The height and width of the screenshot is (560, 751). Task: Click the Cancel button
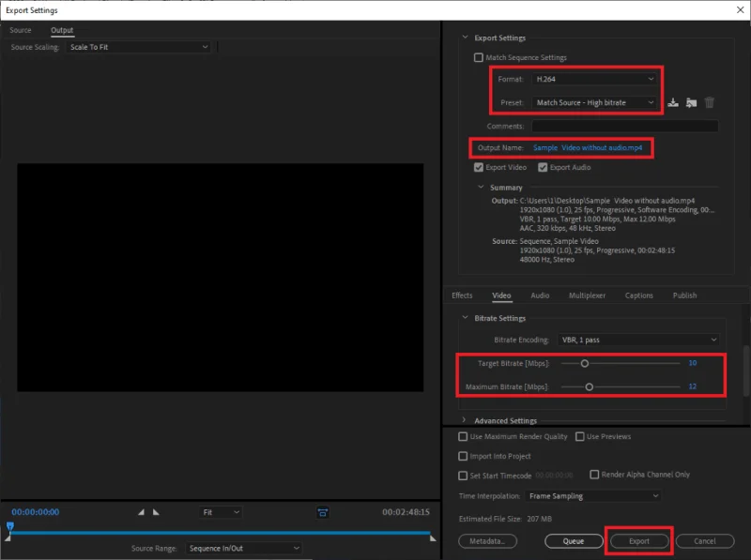(x=705, y=541)
